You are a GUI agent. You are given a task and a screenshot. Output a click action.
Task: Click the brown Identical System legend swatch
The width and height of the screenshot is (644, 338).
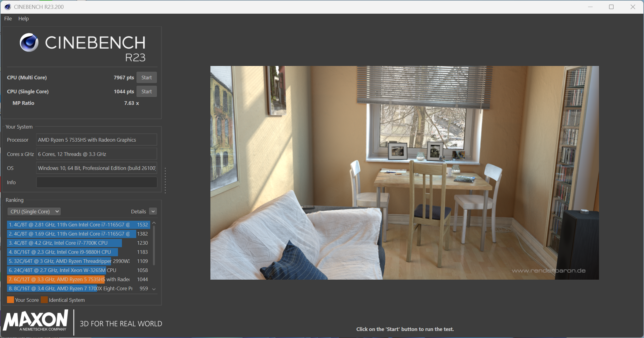tap(44, 300)
